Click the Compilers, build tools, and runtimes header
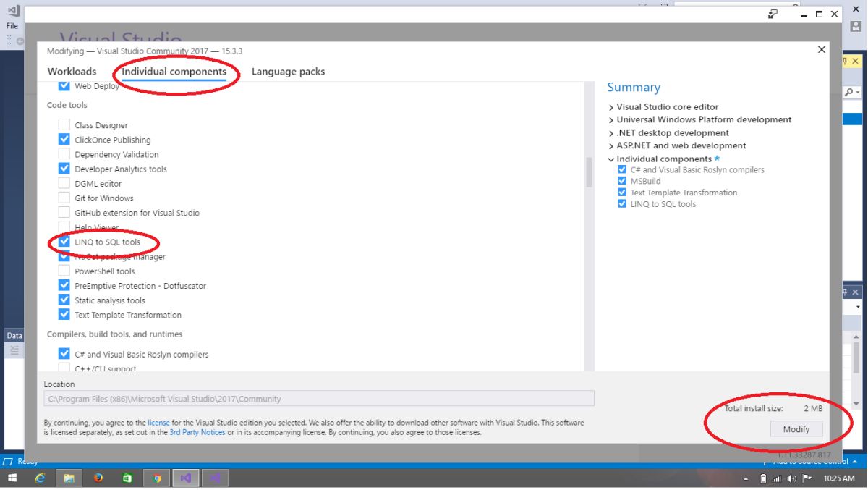The image size is (868, 490). [x=115, y=334]
